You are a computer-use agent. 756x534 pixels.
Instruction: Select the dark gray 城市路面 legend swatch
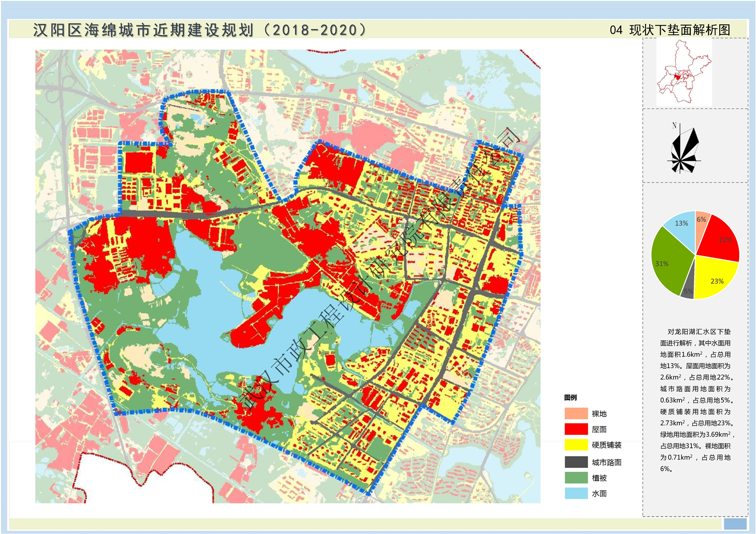576,462
